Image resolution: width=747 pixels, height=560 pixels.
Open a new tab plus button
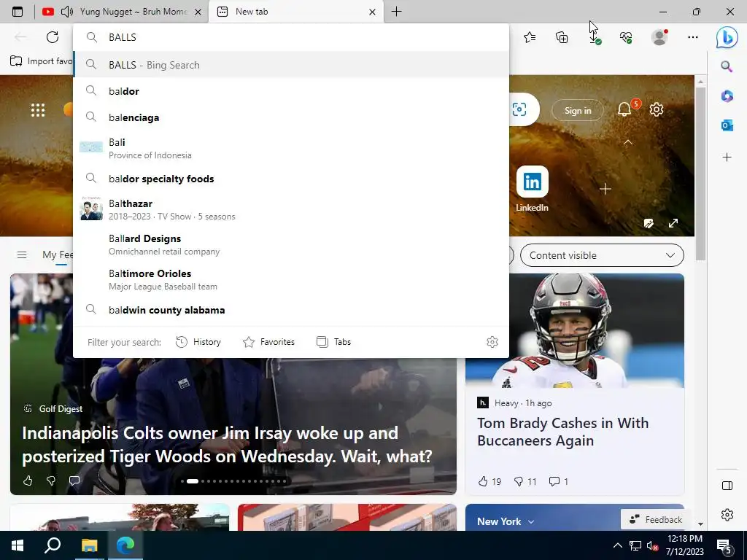pyautogui.click(x=396, y=12)
